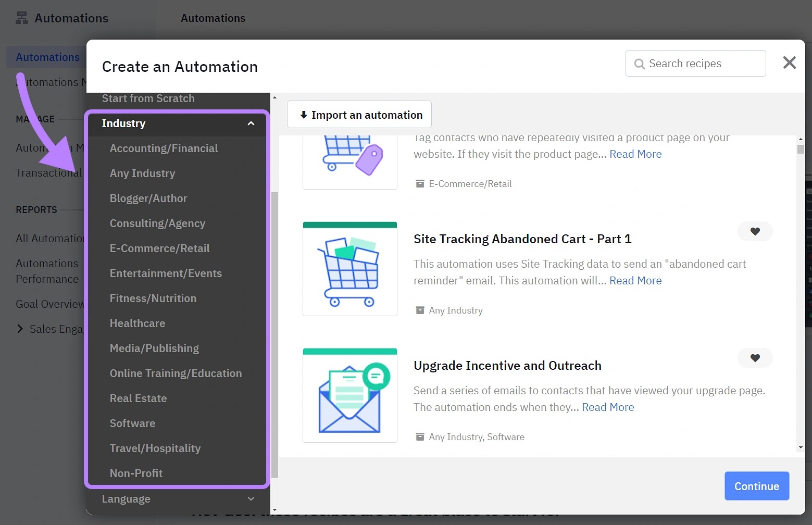Favorite the Upgrade Incentive and Outreach recipe
Image resolution: width=812 pixels, height=525 pixels.
click(x=755, y=358)
